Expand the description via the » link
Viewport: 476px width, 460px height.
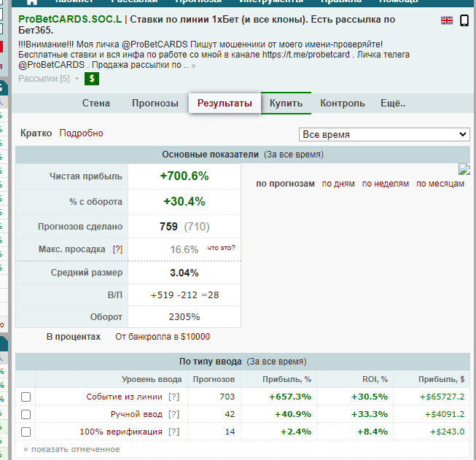coord(193,66)
